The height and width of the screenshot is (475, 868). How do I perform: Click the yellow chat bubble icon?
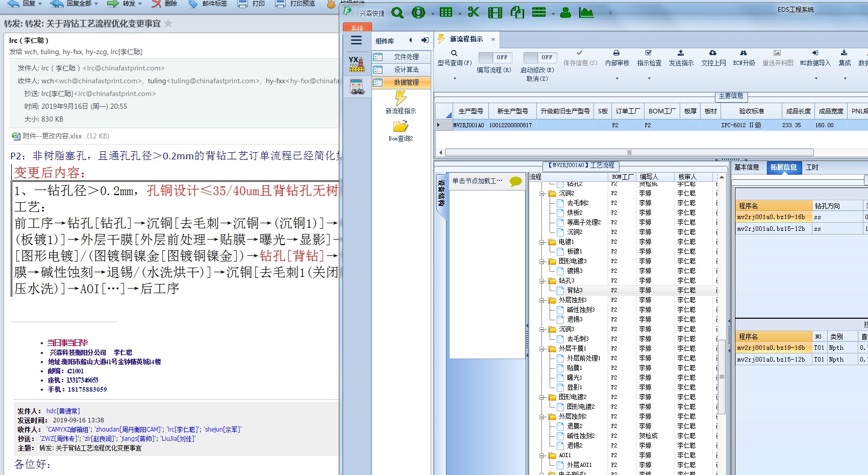point(515,181)
